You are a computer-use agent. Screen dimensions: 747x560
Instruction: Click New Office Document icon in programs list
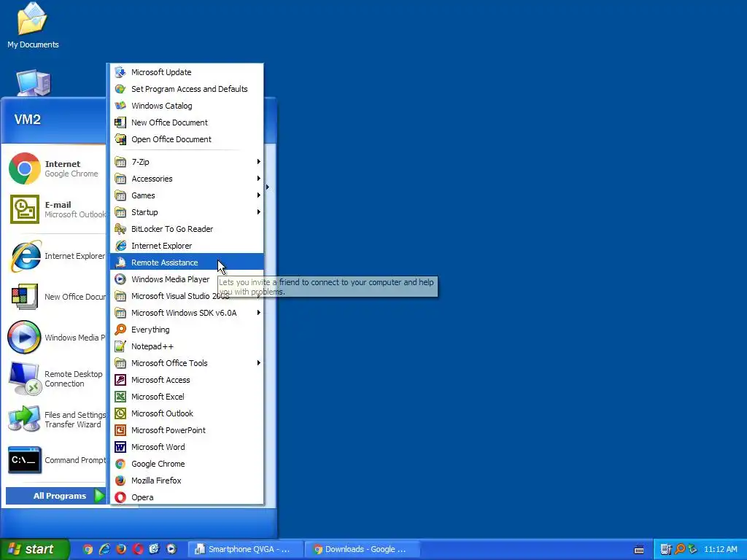[120, 122]
